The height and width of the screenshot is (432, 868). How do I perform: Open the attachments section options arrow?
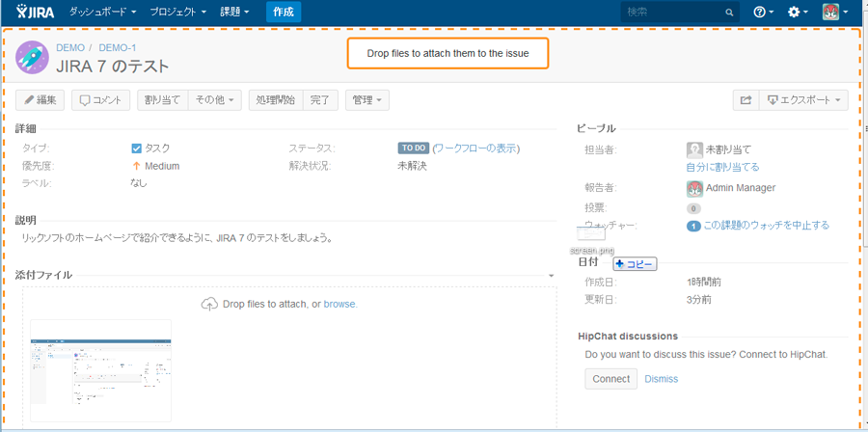pyautogui.click(x=552, y=276)
